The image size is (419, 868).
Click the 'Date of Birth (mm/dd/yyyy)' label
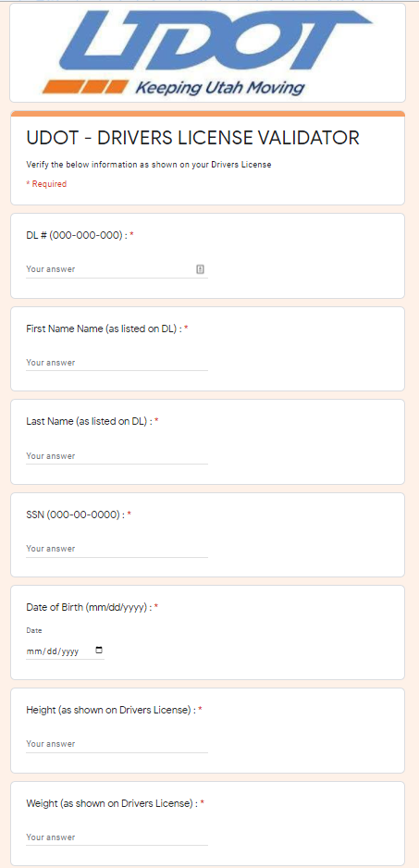point(89,607)
